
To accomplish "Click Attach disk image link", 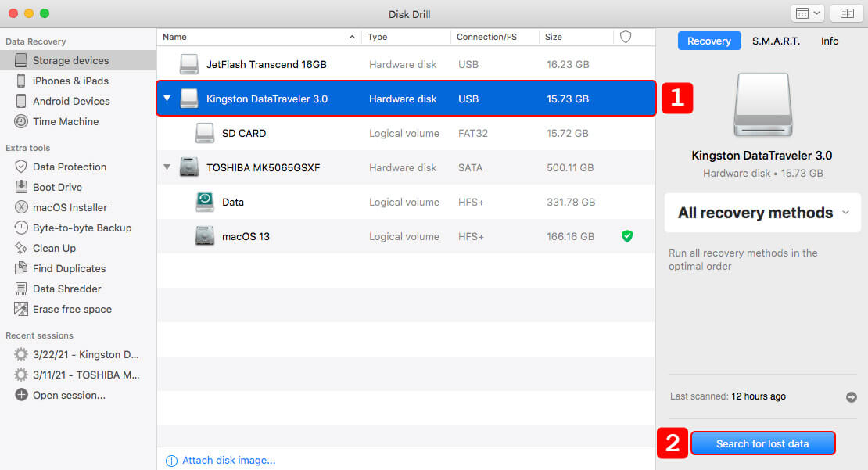I will (228, 460).
